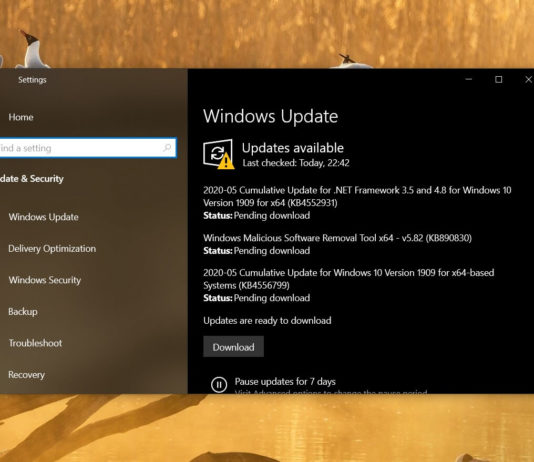Viewport: 534px width, 462px height.
Task: Select the Malicious Software Removal Tool entry
Action: (337, 238)
